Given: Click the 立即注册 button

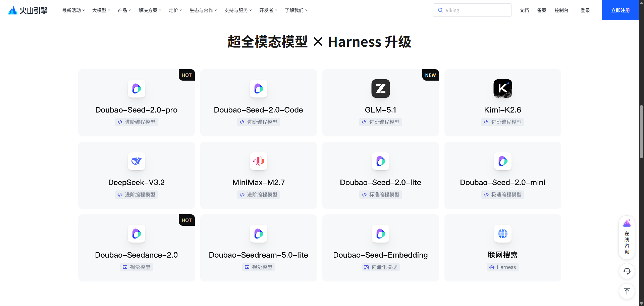Looking at the screenshot, I should click(x=621, y=10).
